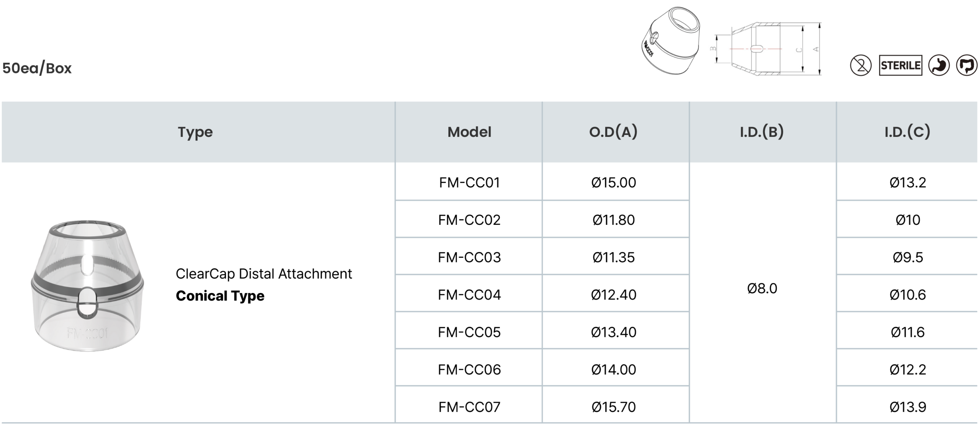Click the I.D.(C) column header

click(x=907, y=132)
